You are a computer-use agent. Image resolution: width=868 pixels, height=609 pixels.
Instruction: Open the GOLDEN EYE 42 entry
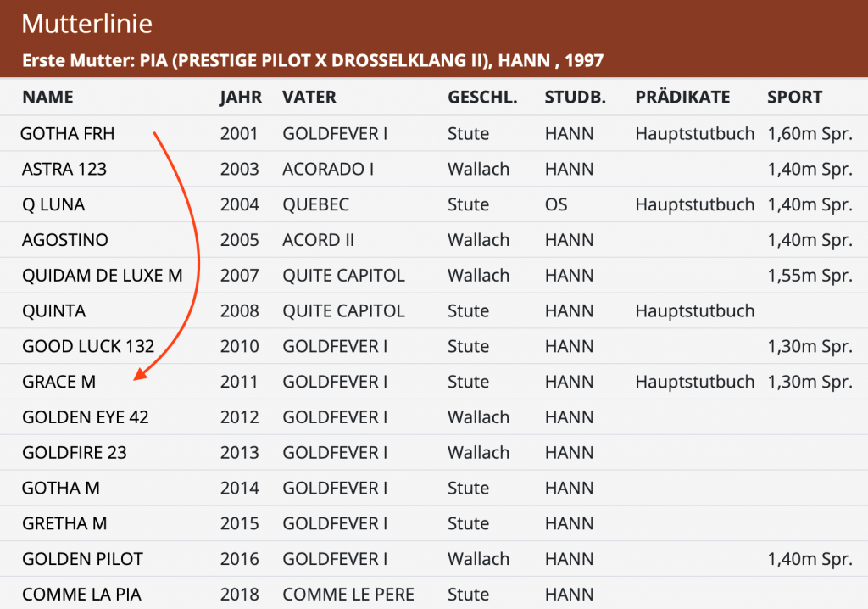pos(86,417)
